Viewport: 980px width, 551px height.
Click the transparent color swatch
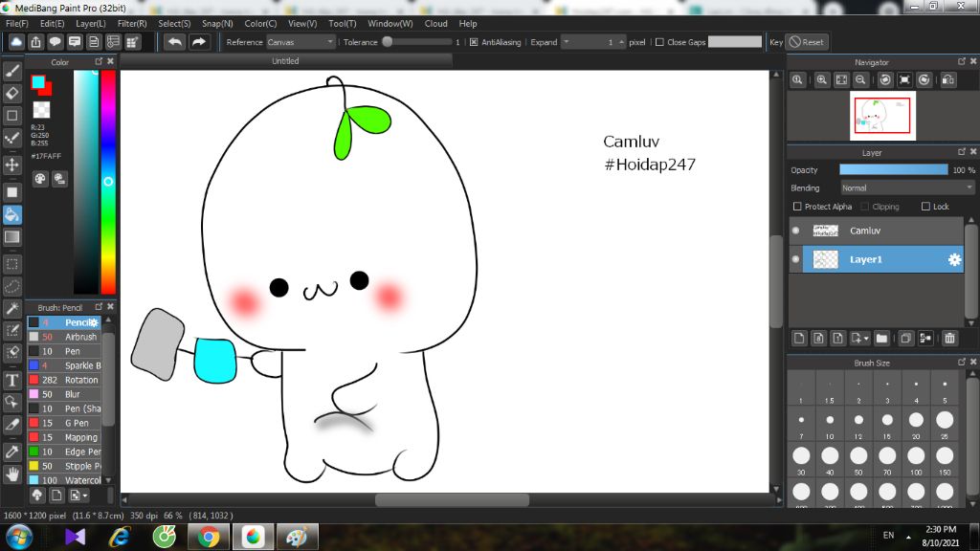pyautogui.click(x=41, y=109)
